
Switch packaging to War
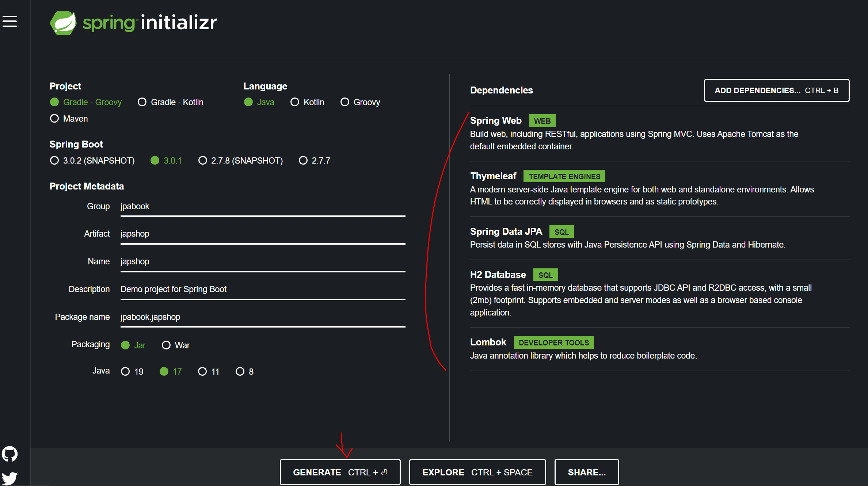pyautogui.click(x=166, y=345)
